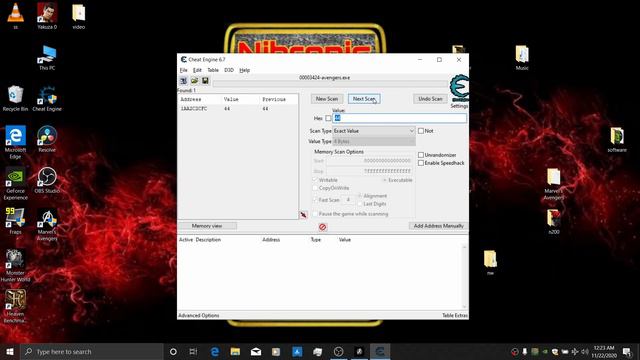Open Cheat Engine Settings logo
The width and height of the screenshot is (640, 360).
459,88
